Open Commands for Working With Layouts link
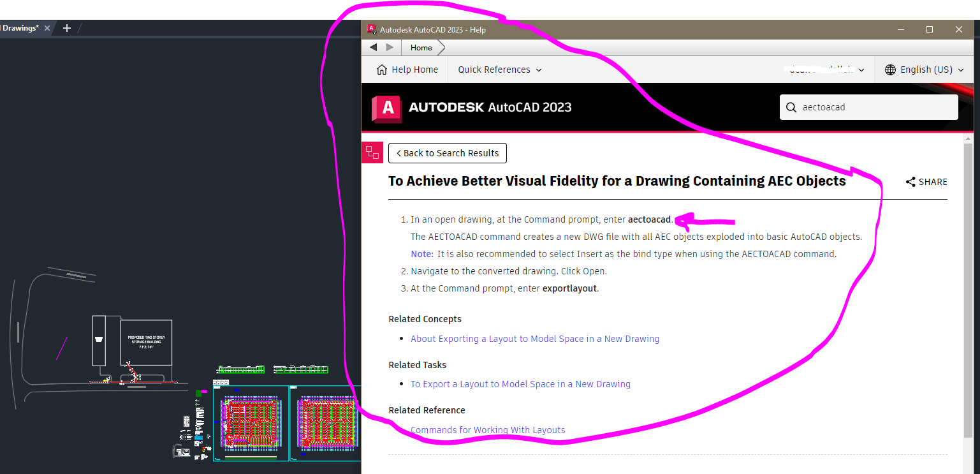 488,430
